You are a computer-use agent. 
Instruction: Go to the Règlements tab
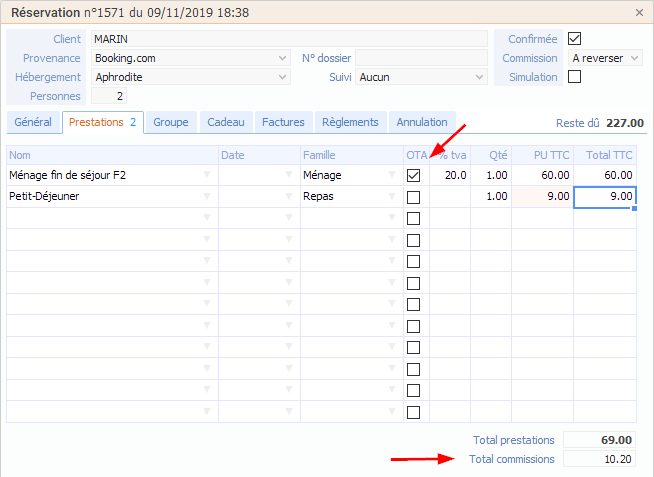pos(350,123)
